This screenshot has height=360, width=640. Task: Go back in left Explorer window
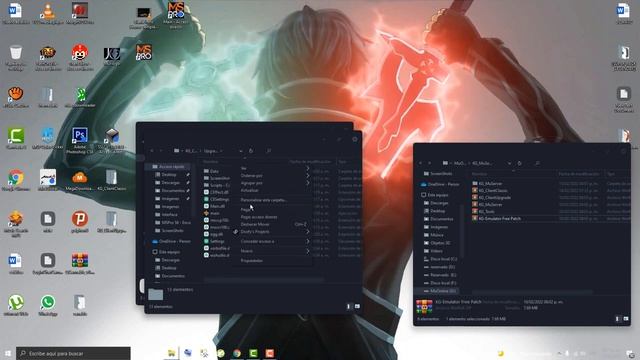(x=151, y=151)
